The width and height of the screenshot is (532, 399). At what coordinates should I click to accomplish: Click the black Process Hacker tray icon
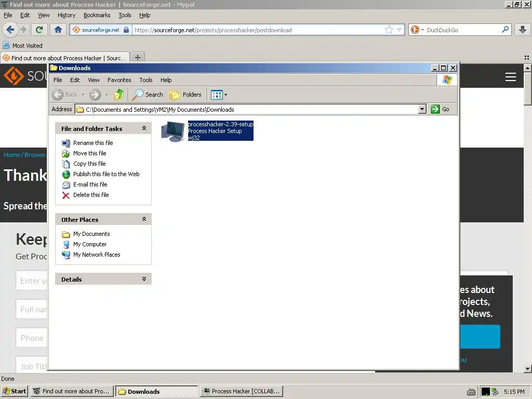tap(486, 392)
